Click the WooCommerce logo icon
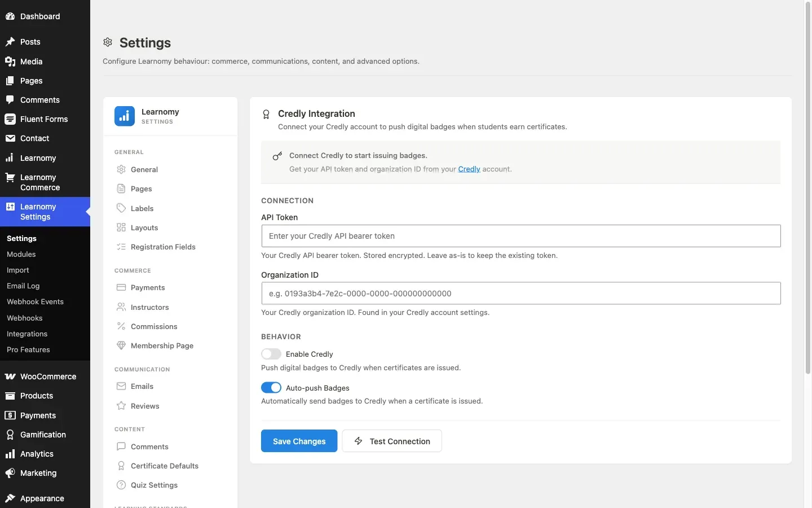This screenshot has height=508, width=812. (x=10, y=376)
